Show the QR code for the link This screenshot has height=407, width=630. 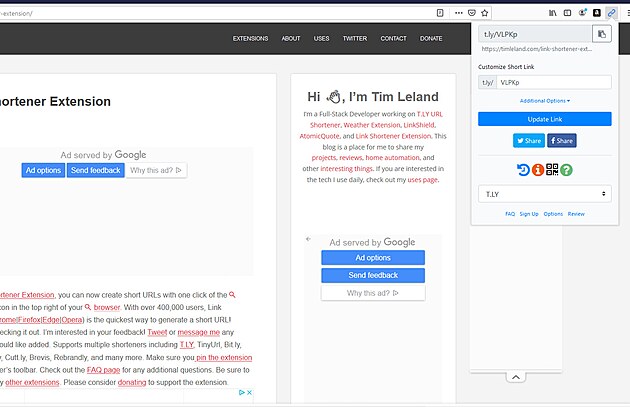pyautogui.click(x=552, y=170)
